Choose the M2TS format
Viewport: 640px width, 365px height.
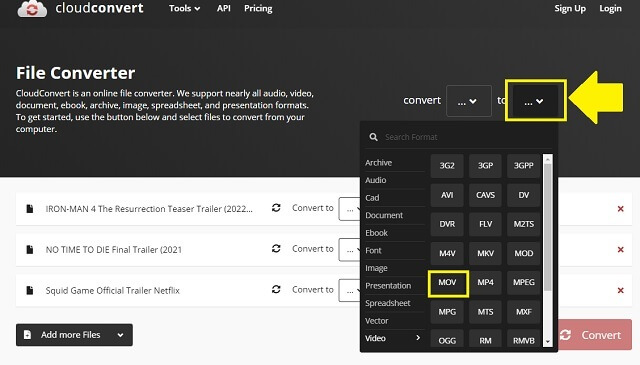(x=524, y=224)
